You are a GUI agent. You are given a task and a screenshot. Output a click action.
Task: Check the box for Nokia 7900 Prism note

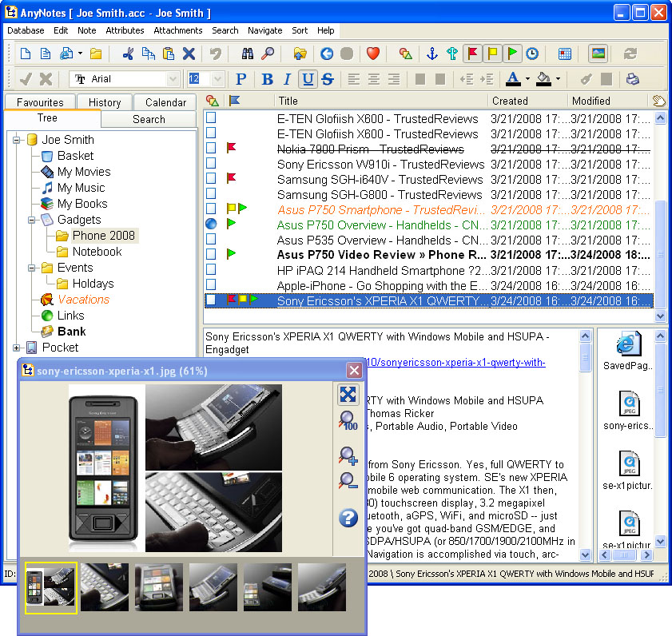click(212, 149)
